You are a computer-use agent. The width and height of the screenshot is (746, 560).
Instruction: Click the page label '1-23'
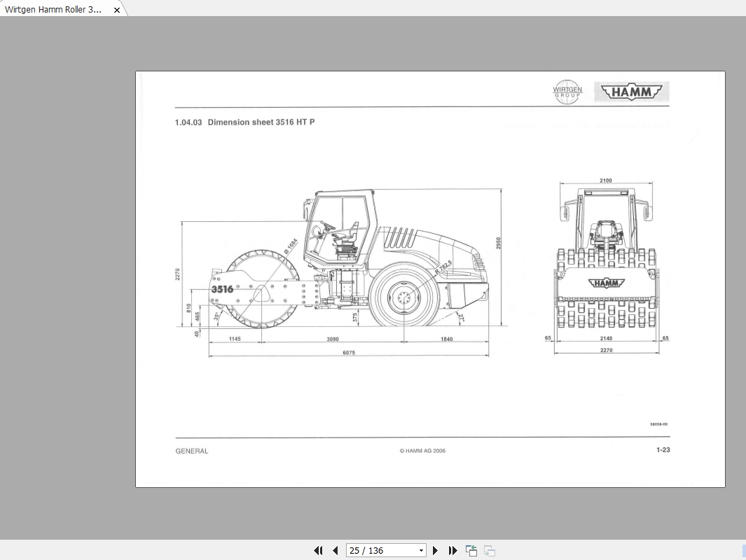click(x=663, y=449)
